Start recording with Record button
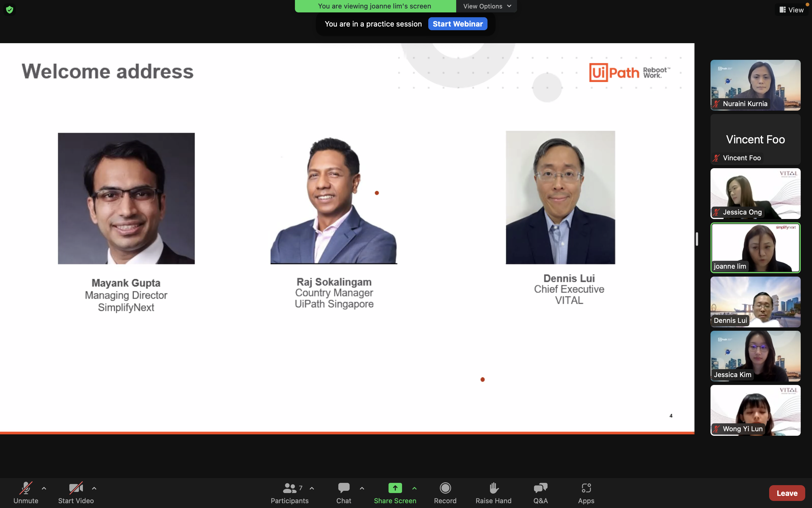 pos(445,492)
